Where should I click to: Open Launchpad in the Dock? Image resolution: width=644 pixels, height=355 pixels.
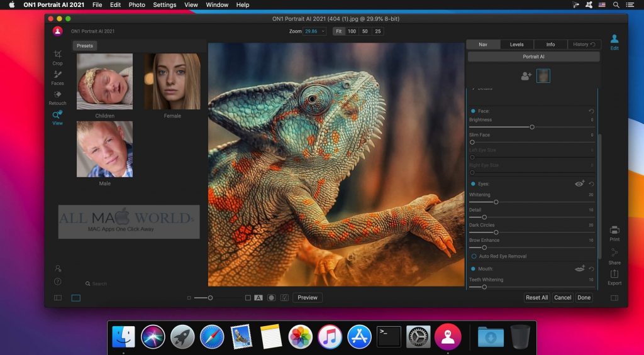pyautogui.click(x=182, y=337)
